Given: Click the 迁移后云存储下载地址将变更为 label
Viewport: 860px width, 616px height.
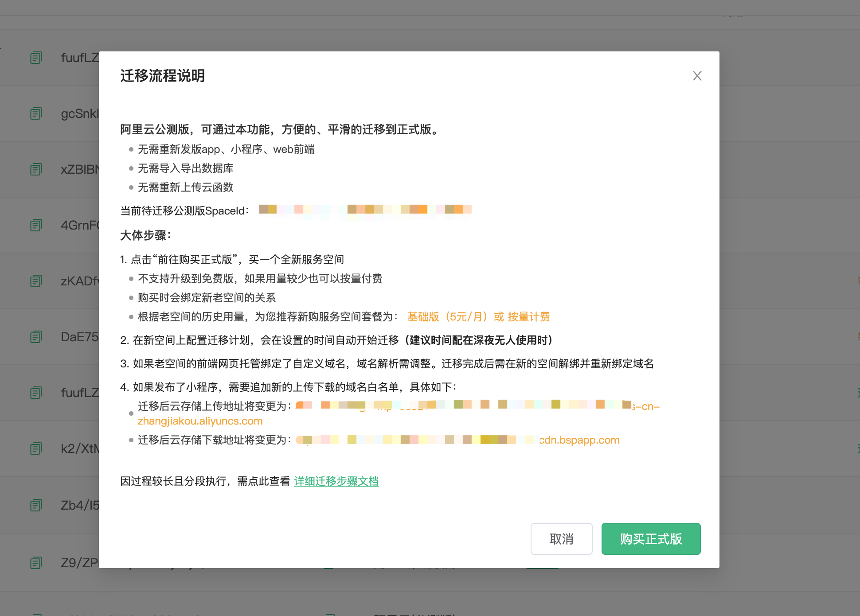Looking at the screenshot, I should [215, 440].
